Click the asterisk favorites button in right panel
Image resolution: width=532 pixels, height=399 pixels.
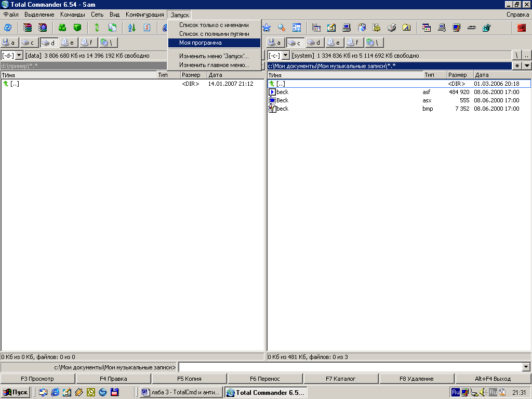click(x=517, y=66)
